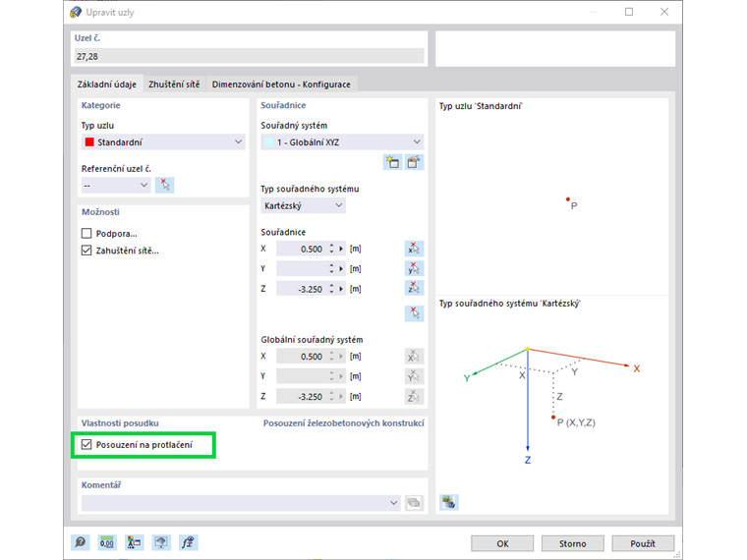Image resolution: width=747 pixels, height=560 pixels.
Task: Adjust Y coordinate spinner arrows
Action: [331, 268]
